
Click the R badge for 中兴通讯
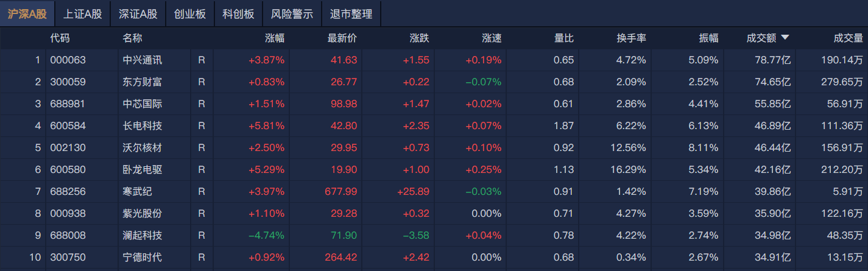coord(202,60)
